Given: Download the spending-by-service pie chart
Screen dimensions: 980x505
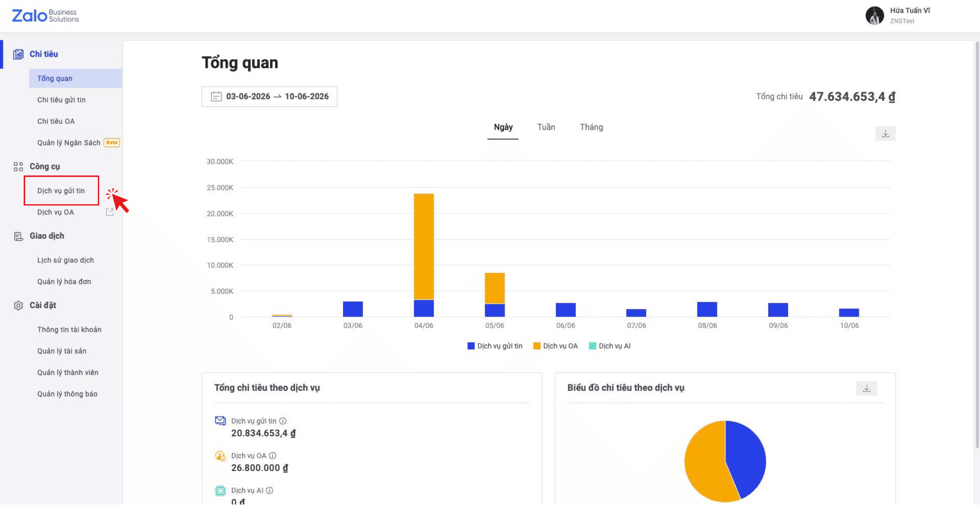Looking at the screenshot, I should (866, 388).
